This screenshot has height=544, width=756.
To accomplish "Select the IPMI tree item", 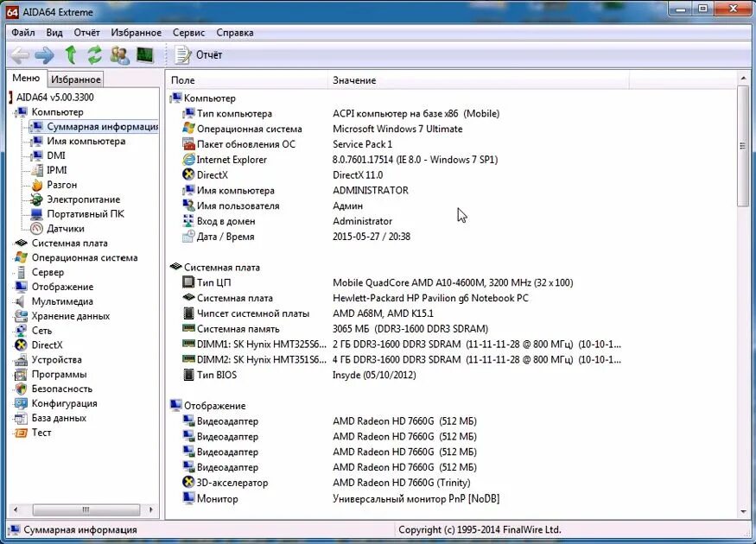I will [x=57, y=170].
